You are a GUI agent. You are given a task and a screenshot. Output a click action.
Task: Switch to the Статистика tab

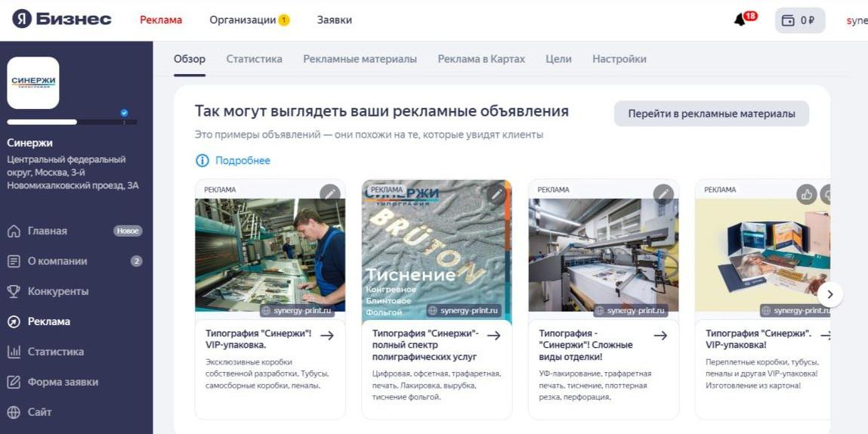(254, 59)
